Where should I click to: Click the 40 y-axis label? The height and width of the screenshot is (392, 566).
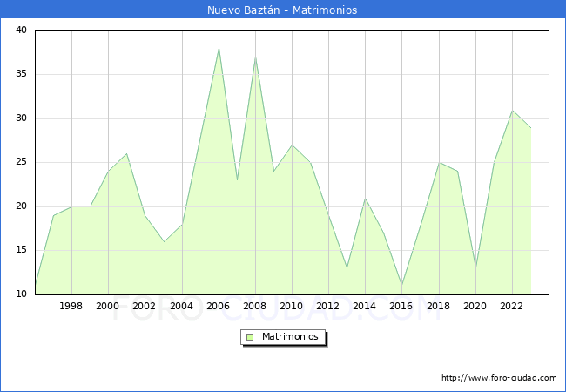coord(21,30)
